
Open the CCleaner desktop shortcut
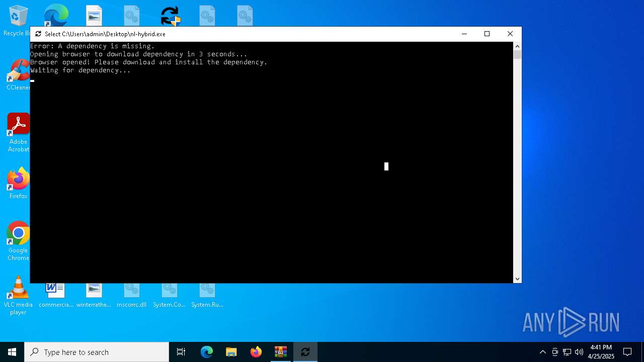[x=18, y=75]
